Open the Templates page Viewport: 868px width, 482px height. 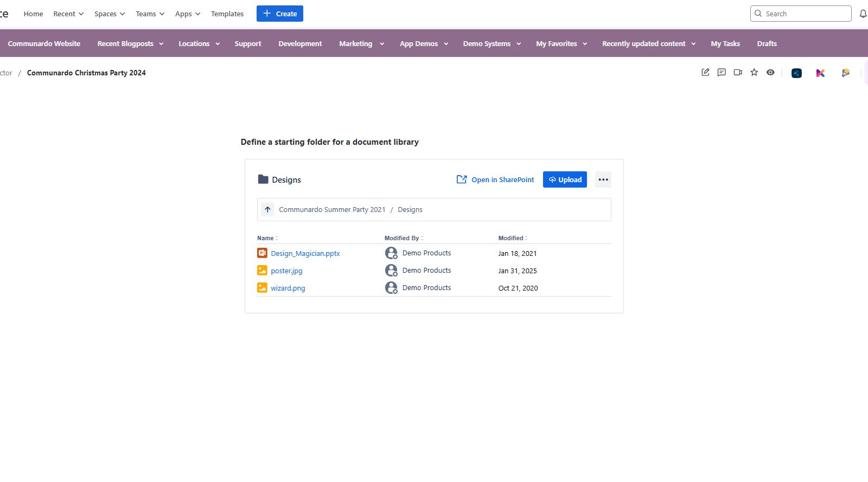227,14
